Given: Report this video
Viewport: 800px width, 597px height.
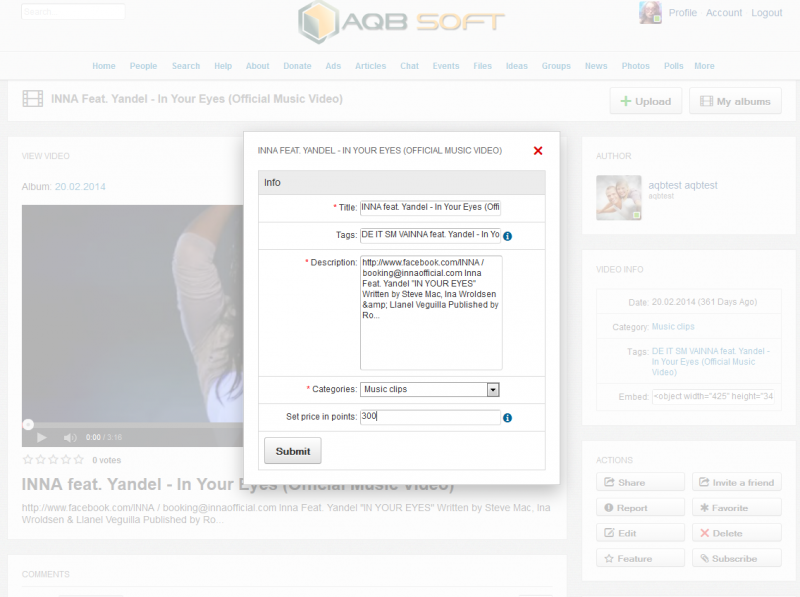Looking at the screenshot, I should pos(640,508).
